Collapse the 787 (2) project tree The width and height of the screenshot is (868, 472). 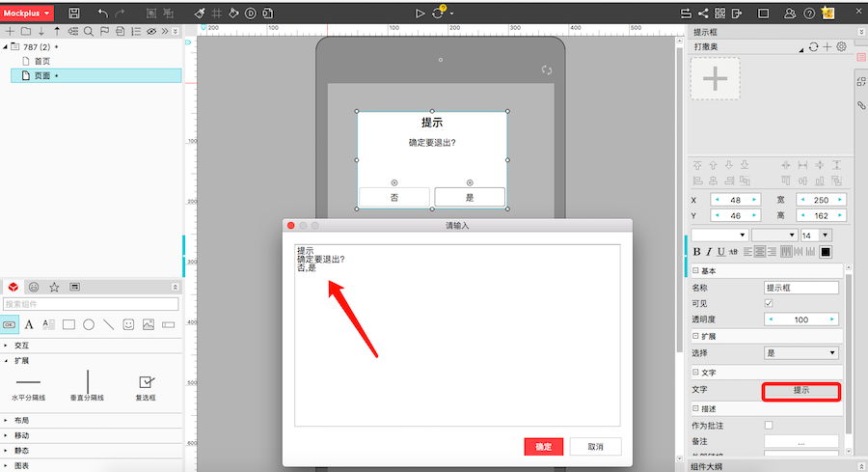tap(6, 46)
